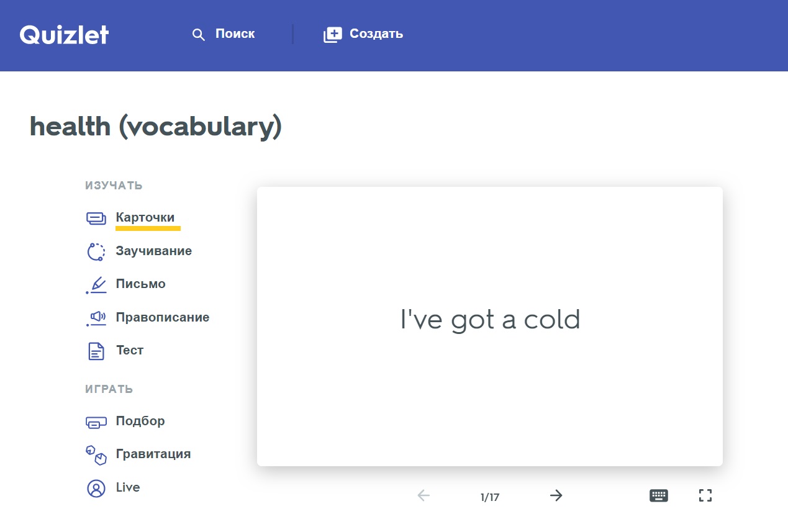Click the Создать plus icon

(332, 35)
